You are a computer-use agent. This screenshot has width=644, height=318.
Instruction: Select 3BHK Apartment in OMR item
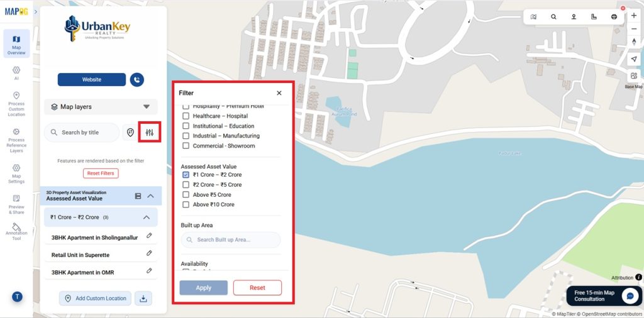(x=82, y=273)
